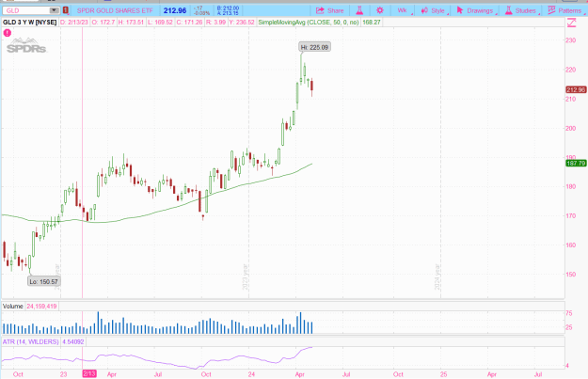Click the Share button
Screen dimensions: 588x379
[x=329, y=10]
